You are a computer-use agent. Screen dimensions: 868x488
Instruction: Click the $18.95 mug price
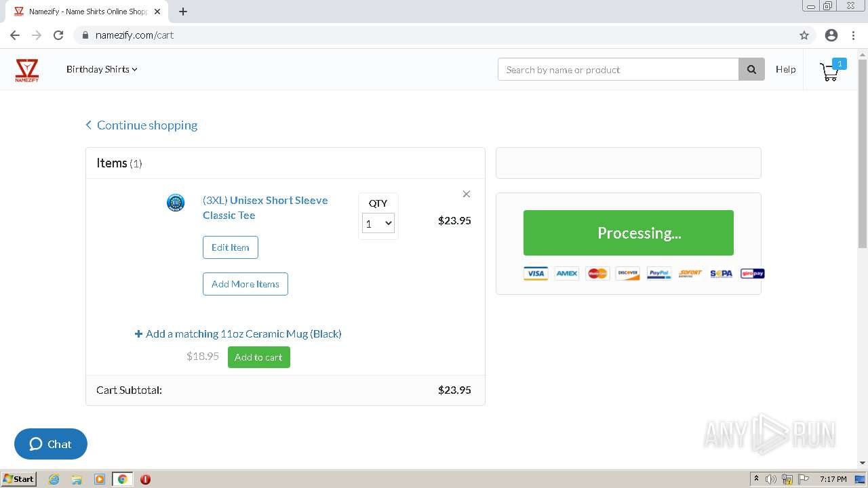pos(203,356)
